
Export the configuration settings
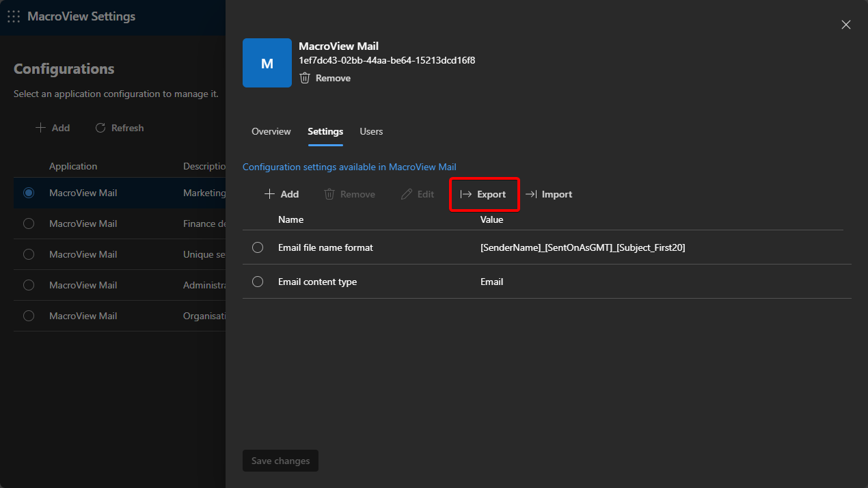click(484, 194)
